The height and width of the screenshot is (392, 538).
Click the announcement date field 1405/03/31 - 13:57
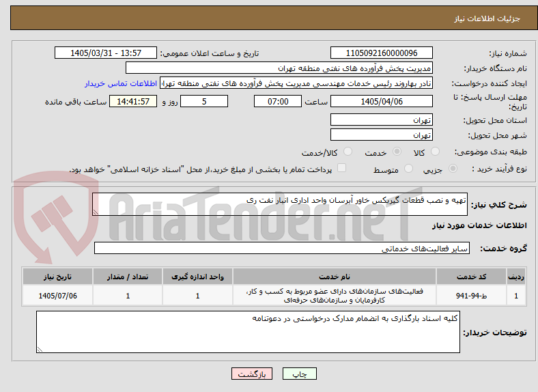(x=106, y=53)
